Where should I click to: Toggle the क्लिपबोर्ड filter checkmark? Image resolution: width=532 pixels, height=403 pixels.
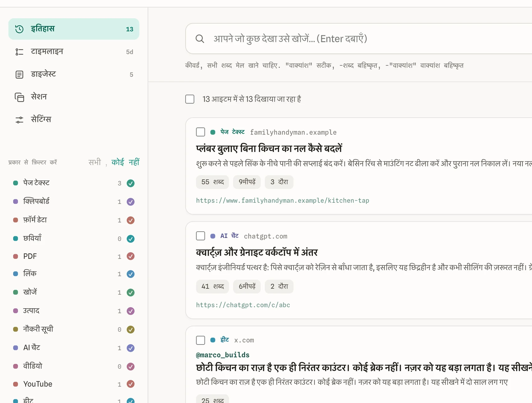(130, 202)
